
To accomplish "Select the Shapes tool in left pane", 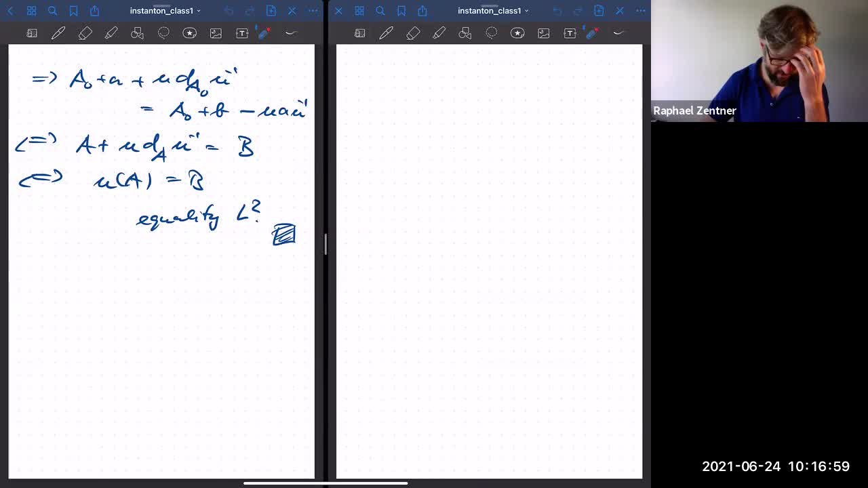I will 137,33.
